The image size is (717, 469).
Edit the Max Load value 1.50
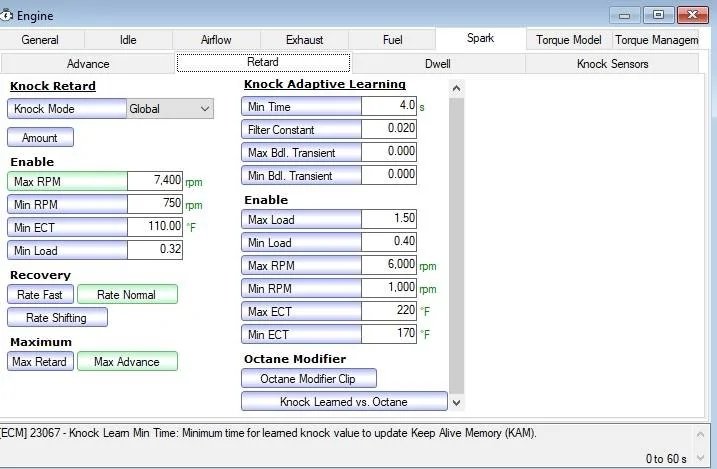[389, 219]
